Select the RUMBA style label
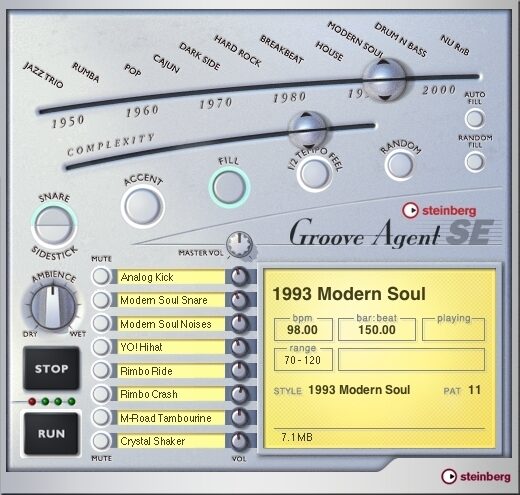520x495 pixels. (86, 72)
